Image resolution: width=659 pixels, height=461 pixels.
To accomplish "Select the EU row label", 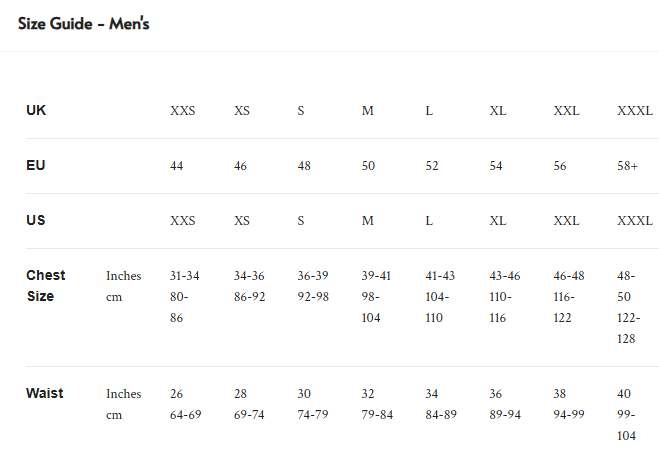I will click(36, 165).
